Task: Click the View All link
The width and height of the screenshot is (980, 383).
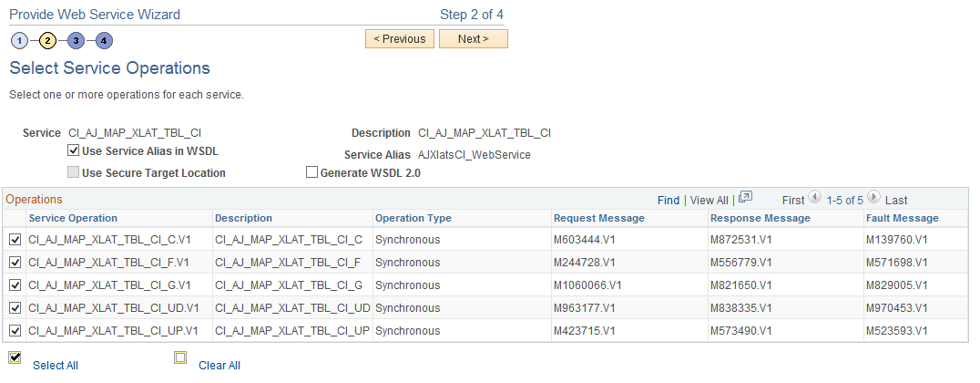Action: 709,200
